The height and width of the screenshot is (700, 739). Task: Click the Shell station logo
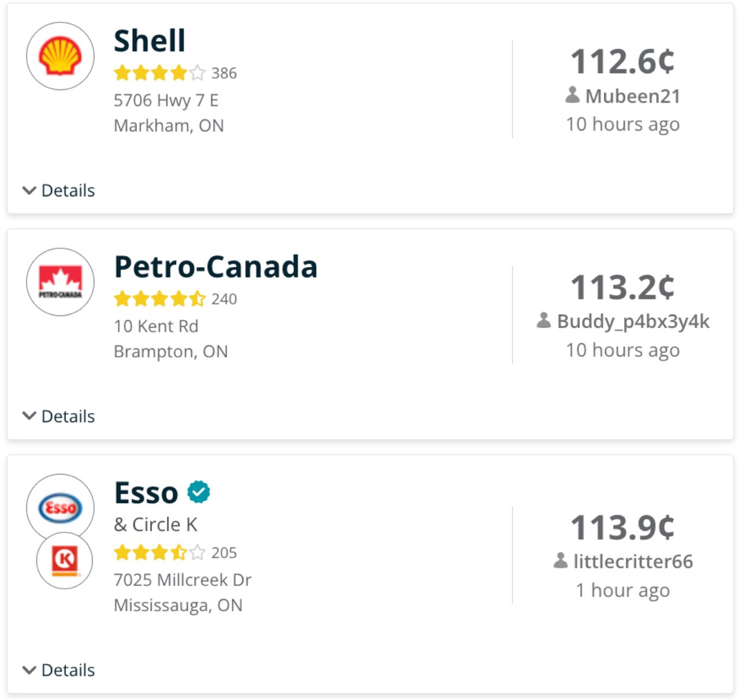click(60, 55)
